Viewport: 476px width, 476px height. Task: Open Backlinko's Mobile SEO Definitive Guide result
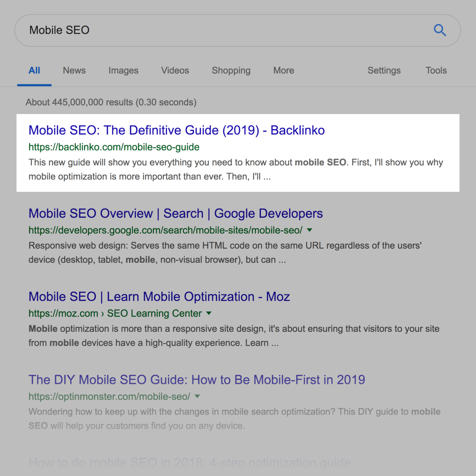tap(176, 130)
